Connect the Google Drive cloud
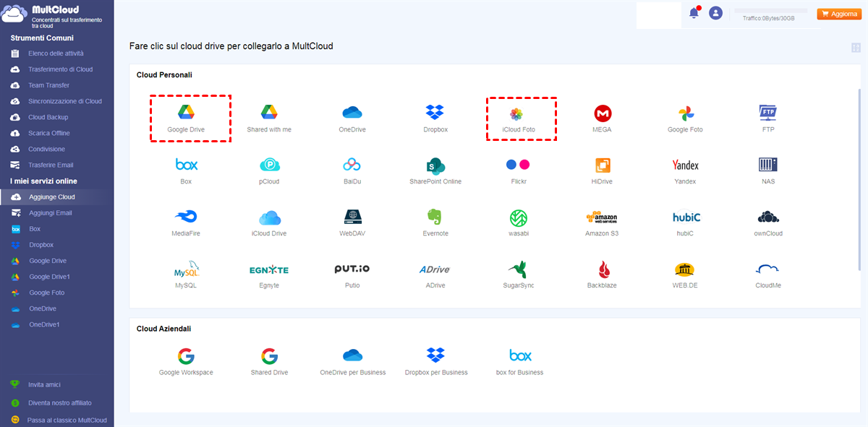868x427 pixels. [x=186, y=119]
